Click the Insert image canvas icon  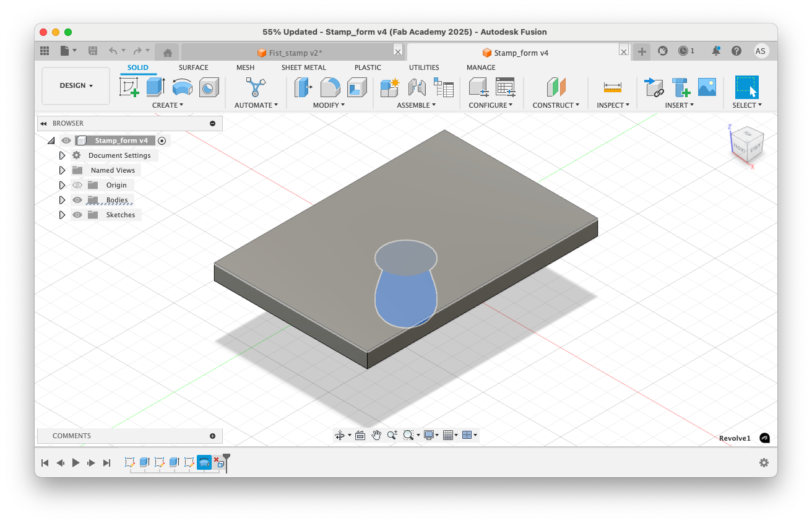pos(707,87)
